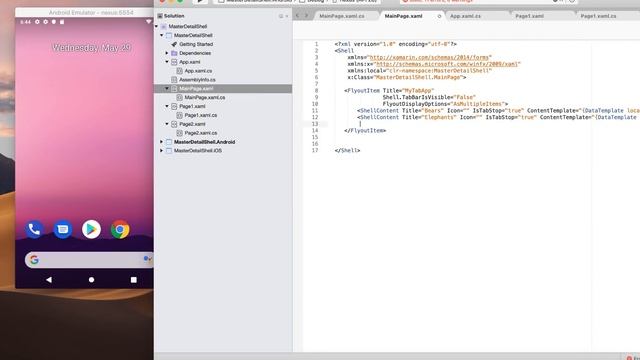Image resolution: width=640 pixels, height=360 pixels.
Task: Select App.xaml.cs in solution tree
Action: click(198, 71)
